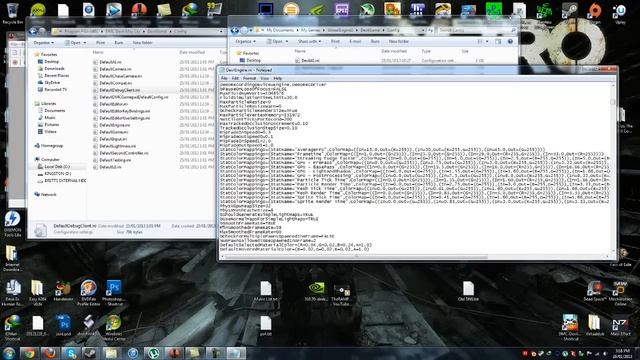640x360 pixels.
Task: Open Recycle Bin desktop icon
Action: (12, 13)
